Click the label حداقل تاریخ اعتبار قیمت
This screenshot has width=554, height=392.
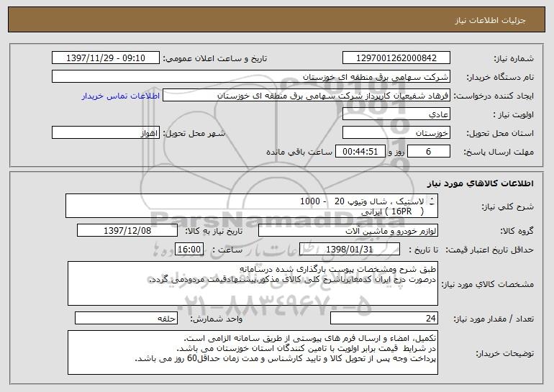coord(489,250)
